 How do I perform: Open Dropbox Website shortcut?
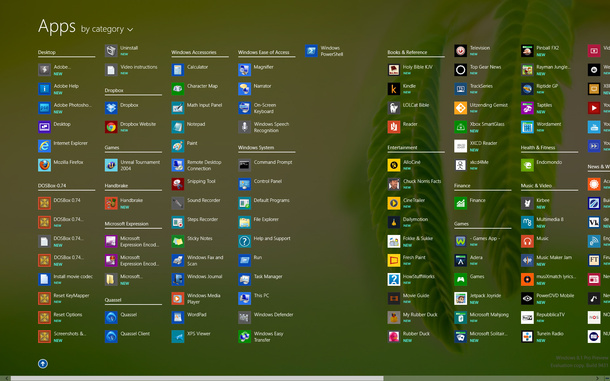(x=131, y=127)
